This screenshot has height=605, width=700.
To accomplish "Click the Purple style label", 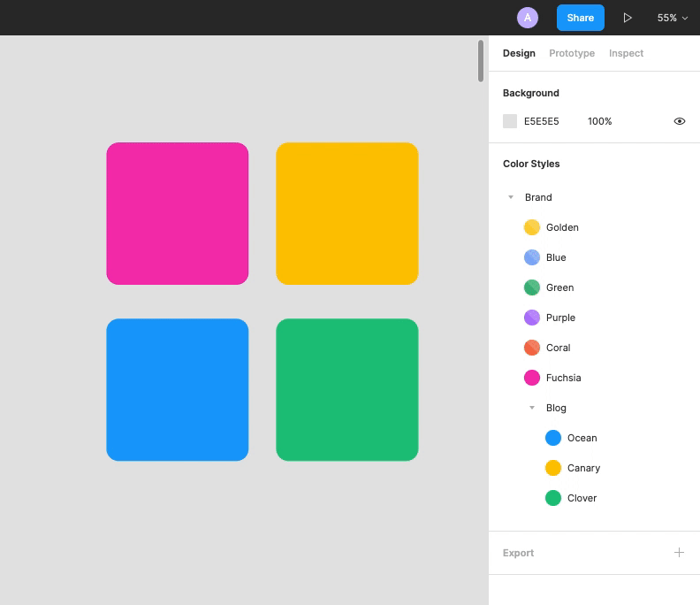I will pos(560,318).
